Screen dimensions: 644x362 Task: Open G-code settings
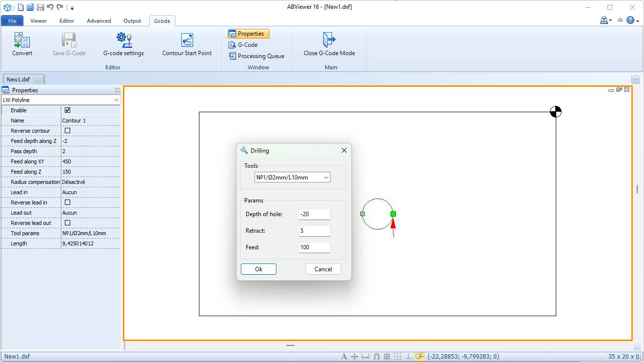123,43
